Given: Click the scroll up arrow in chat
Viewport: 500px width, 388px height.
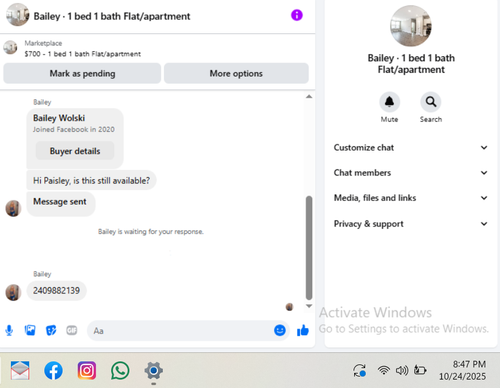Looking at the screenshot, I should coord(309,97).
